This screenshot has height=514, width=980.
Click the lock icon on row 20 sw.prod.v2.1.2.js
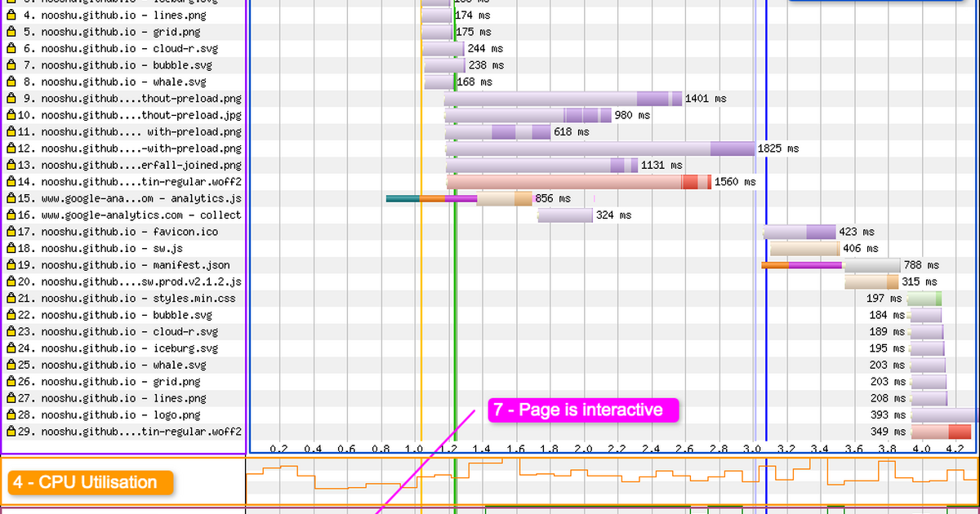click(11, 281)
